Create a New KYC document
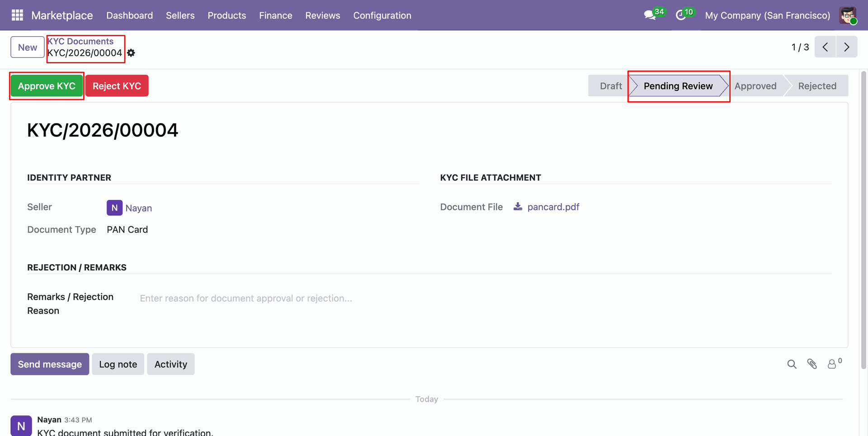Image resolution: width=868 pixels, height=436 pixels. (28, 47)
